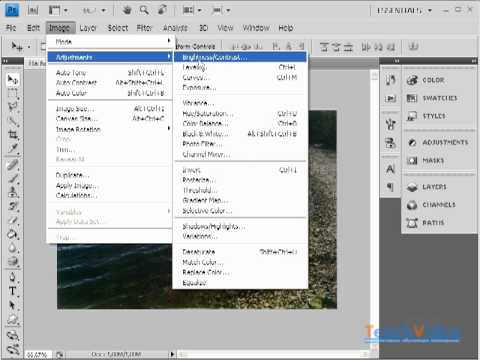Choose Replace Color adjustment
Image resolution: width=480 pixels, height=360 pixels.
tap(240, 272)
